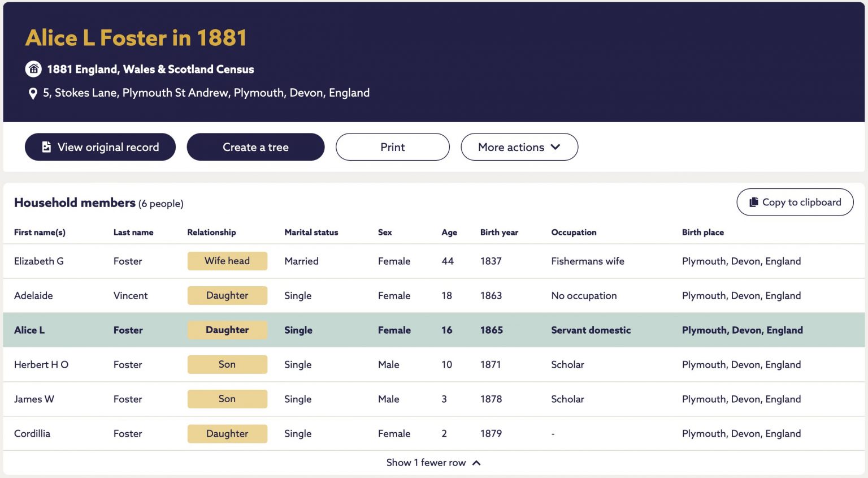Copy household members to clipboard
The image size is (868, 478).
(795, 203)
